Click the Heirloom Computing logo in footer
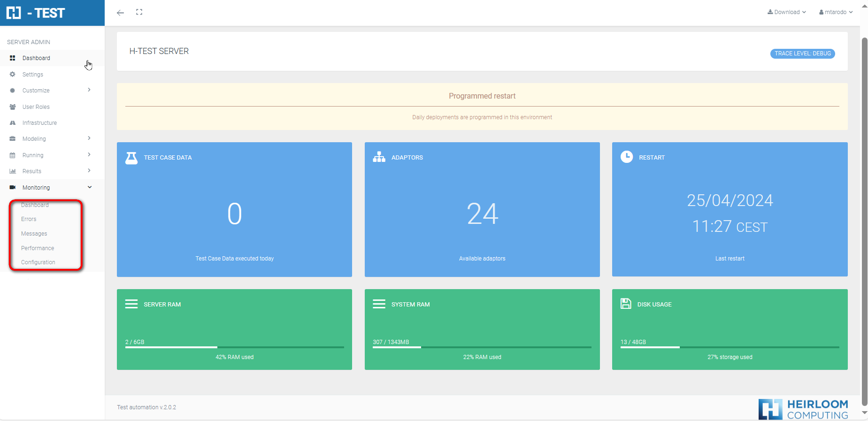The width and height of the screenshot is (868, 421). pos(803,409)
